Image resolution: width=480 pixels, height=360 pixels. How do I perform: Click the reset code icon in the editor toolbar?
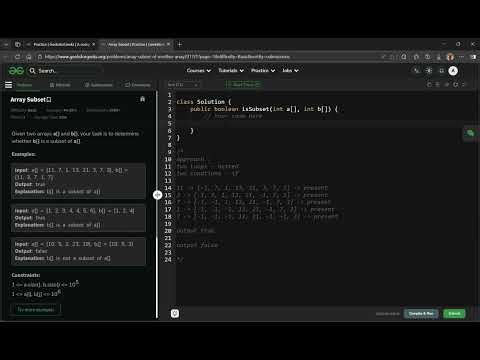(429, 85)
